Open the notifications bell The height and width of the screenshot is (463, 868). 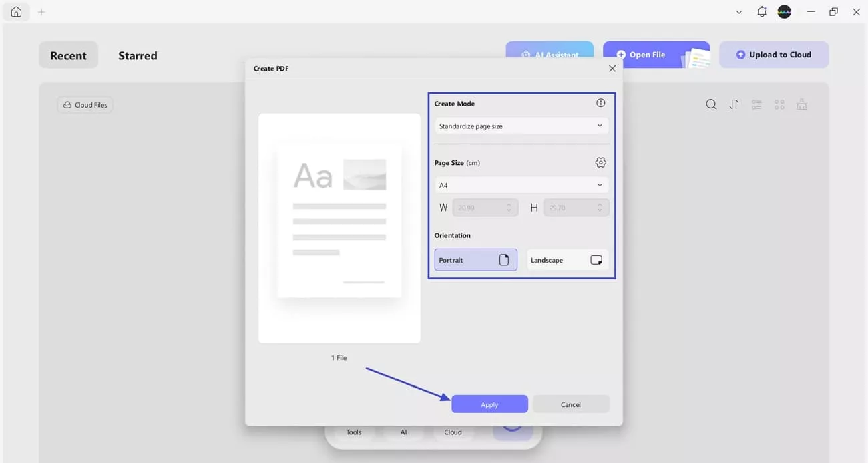point(761,11)
